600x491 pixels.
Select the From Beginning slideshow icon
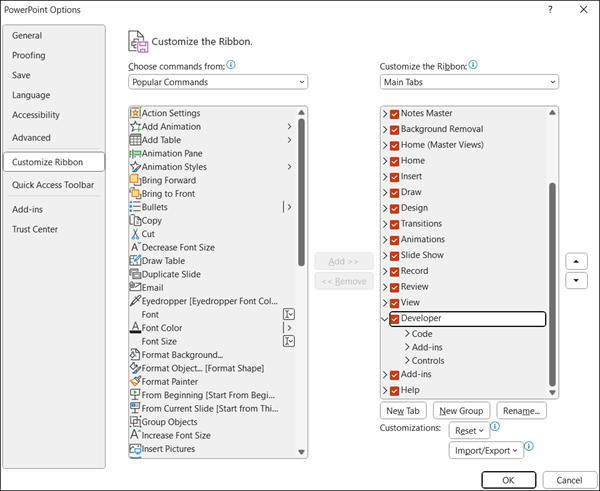(135, 395)
